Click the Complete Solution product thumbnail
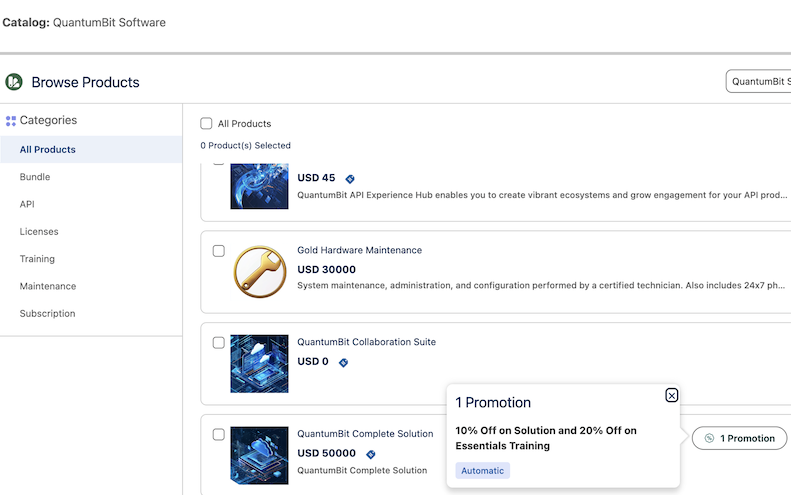Image resolution: width=791 pixels, height=495 pixels. pyautogui.click(x=259, y=455)
